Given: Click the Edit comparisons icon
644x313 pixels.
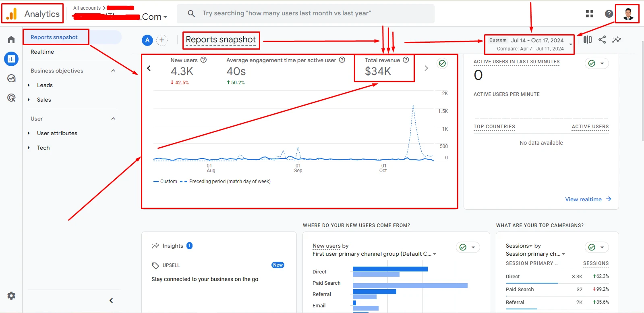Looking at the screenshot, I should click(x=588, y=40).
